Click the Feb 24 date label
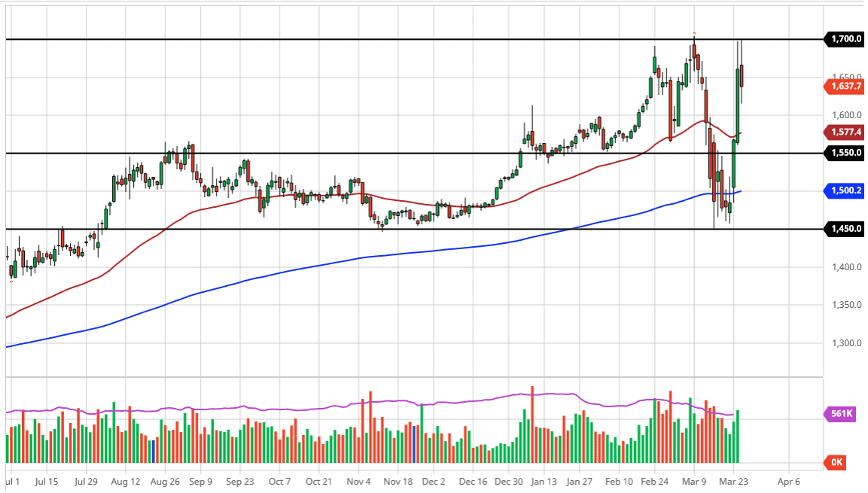The height and width of the screenshot is (493, 868). [654, 480]
